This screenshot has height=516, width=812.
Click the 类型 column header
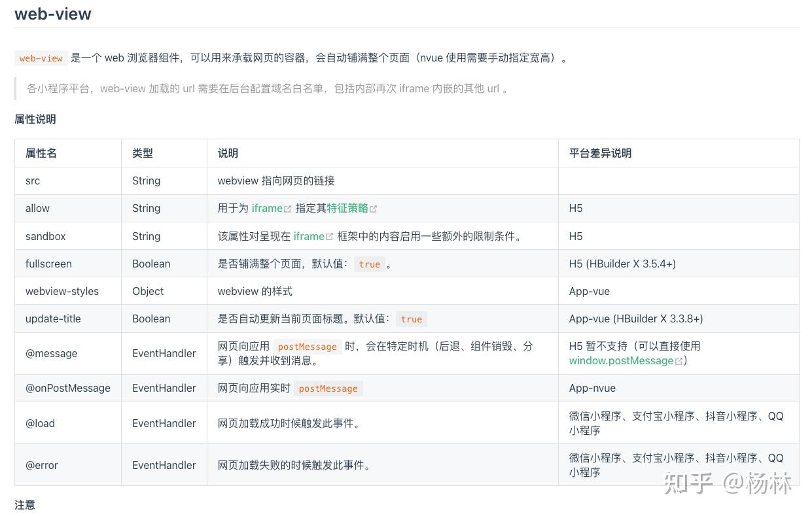[x=143, y=153]
